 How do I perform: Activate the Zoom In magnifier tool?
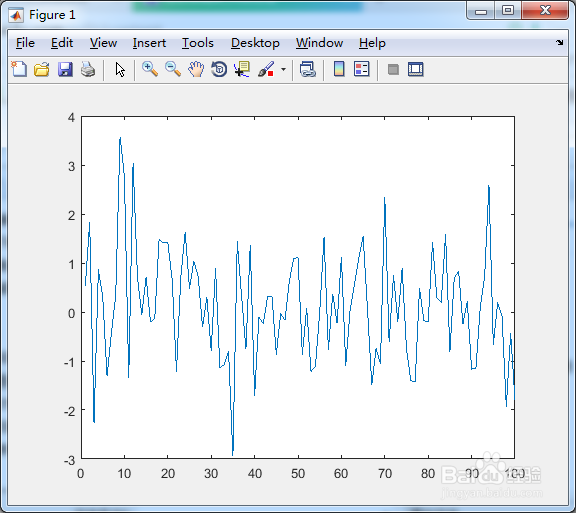pos(150,69)
